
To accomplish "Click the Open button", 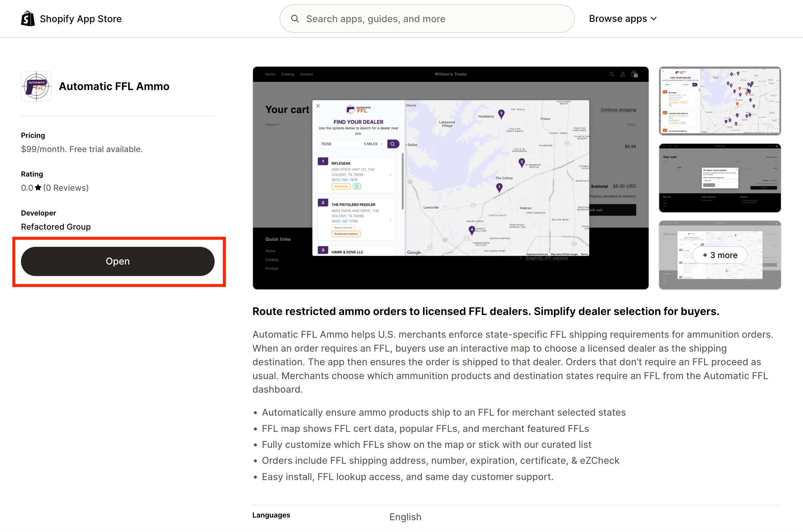I will (x=118, y=261).
